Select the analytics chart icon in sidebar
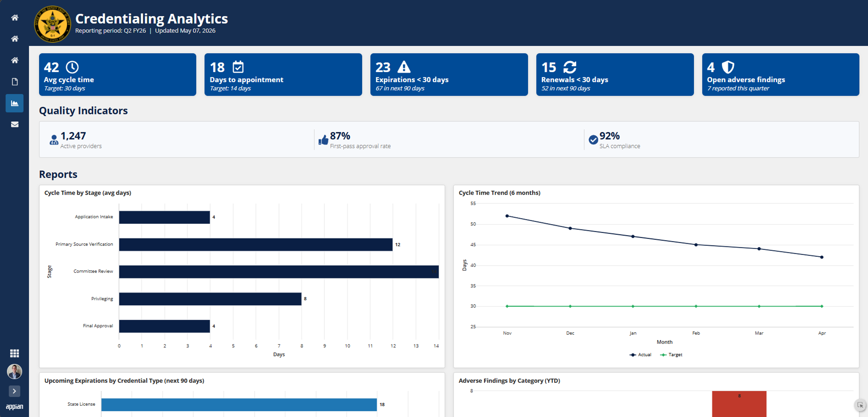The width and height of the screenshot is (868, 417). point(14,103)
